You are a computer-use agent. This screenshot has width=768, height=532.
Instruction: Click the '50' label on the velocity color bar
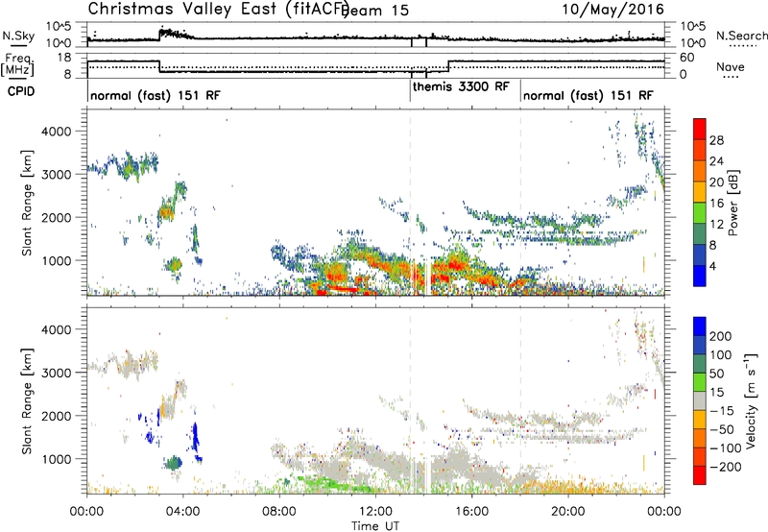coord(717,374)
